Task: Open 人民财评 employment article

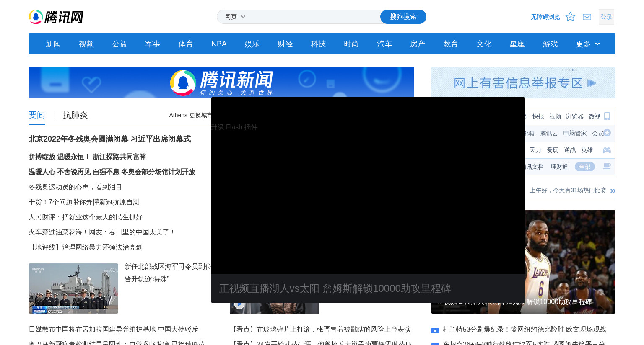Action: pyautogui.click(x=86, y=217)
